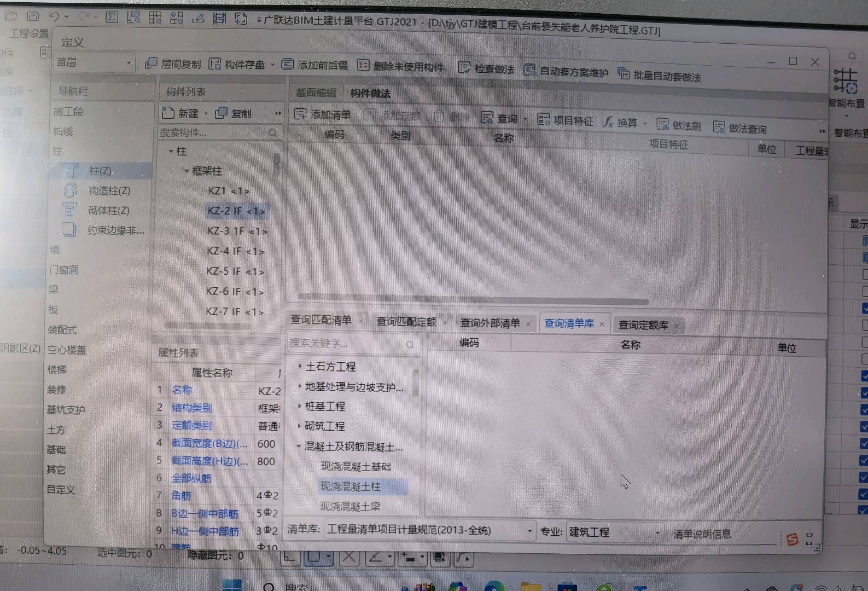Select component KZ1 <1> in the list
868x591 pixels.
229,190
